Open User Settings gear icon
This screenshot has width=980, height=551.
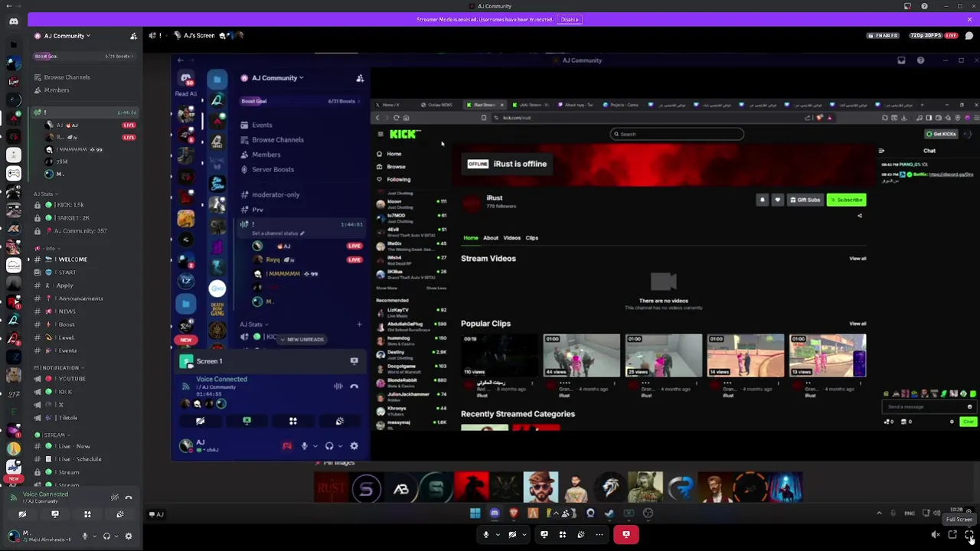[129, 536]
